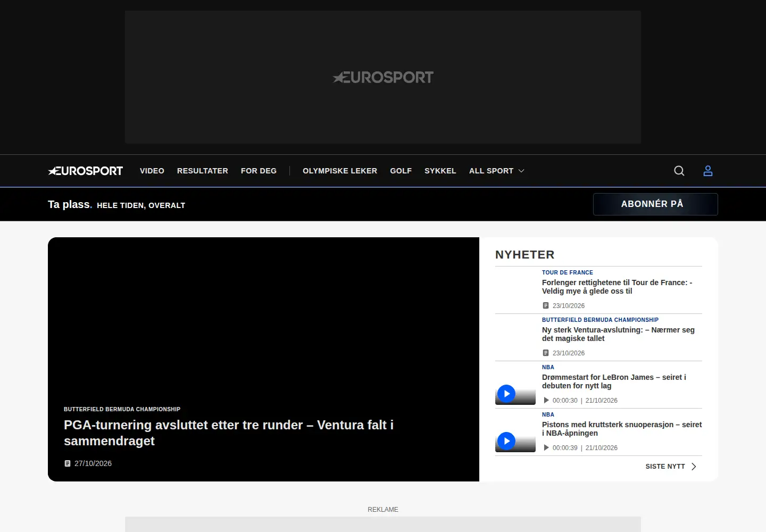
Task: Click the 27/10/2026 date on featured story
Action: point(93,463)
